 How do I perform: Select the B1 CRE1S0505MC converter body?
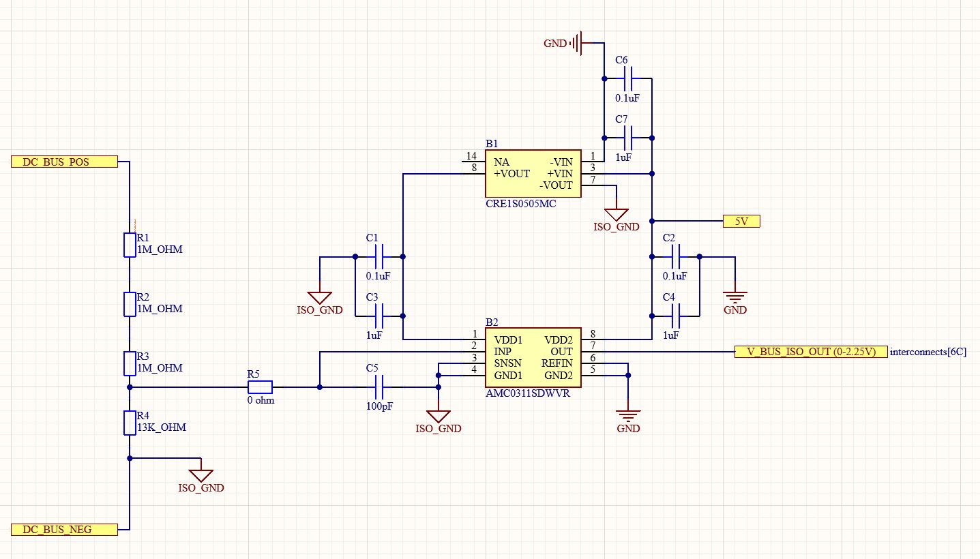[x=533, y=174]
